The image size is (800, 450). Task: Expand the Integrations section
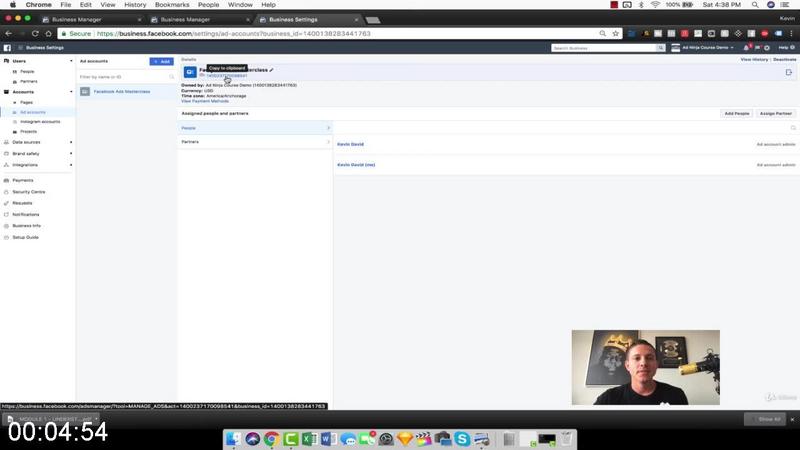(71, 165)
